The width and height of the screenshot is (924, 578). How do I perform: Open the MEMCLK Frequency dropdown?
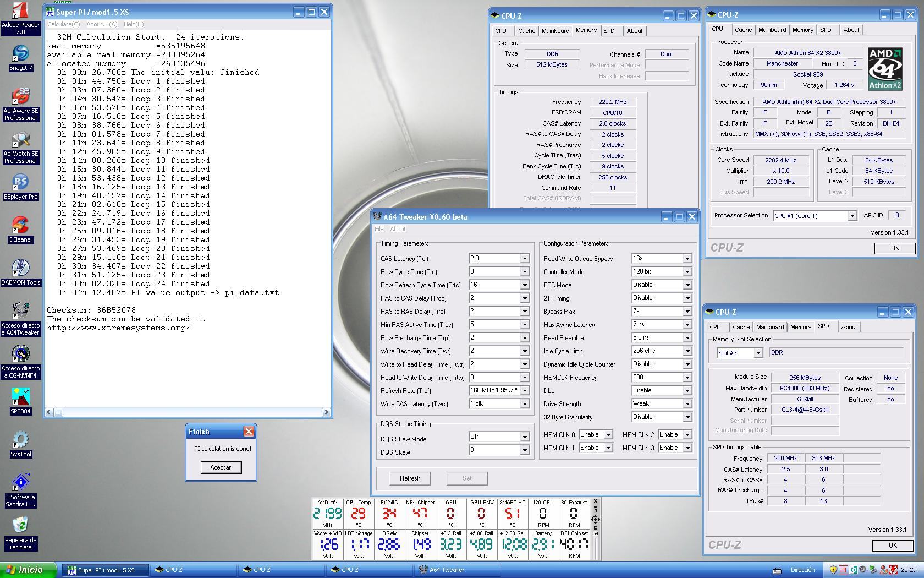[687, 378]
